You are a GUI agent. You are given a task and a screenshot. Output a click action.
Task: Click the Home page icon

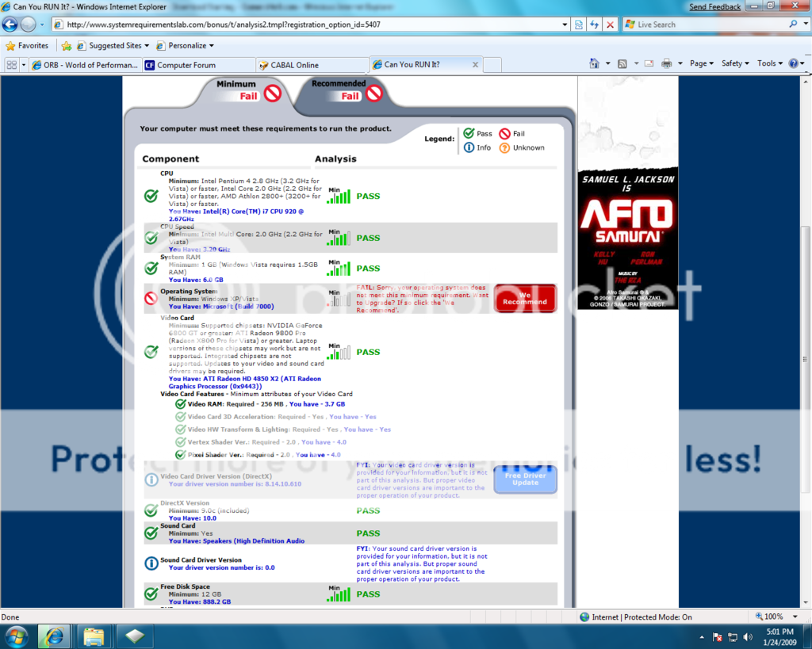tap(594, 63)
